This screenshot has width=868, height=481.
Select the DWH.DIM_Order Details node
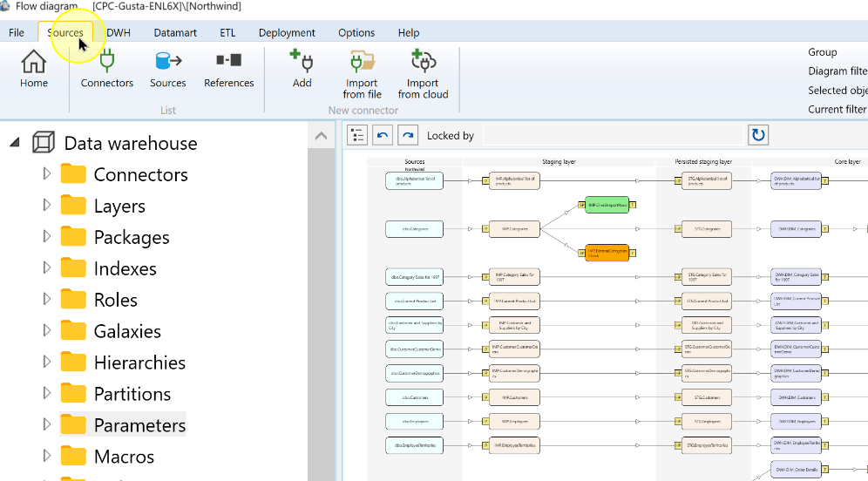(x=796, y=470)
